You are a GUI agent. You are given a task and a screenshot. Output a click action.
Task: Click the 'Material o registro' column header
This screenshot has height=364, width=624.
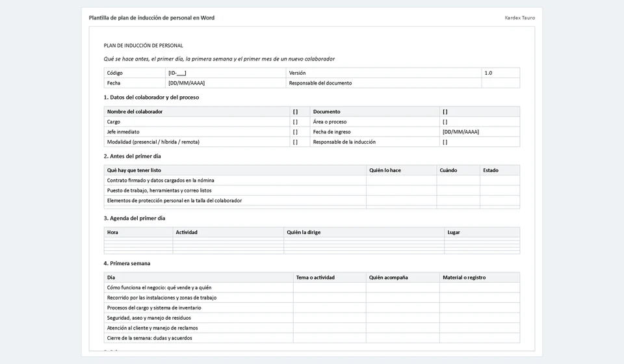pos(480,278)
